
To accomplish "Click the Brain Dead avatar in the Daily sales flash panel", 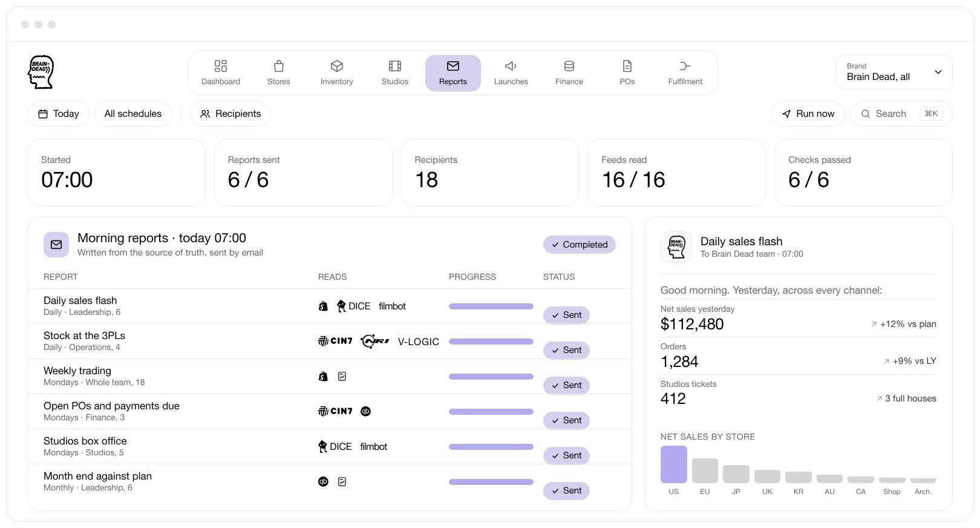I will coord(676,247).
